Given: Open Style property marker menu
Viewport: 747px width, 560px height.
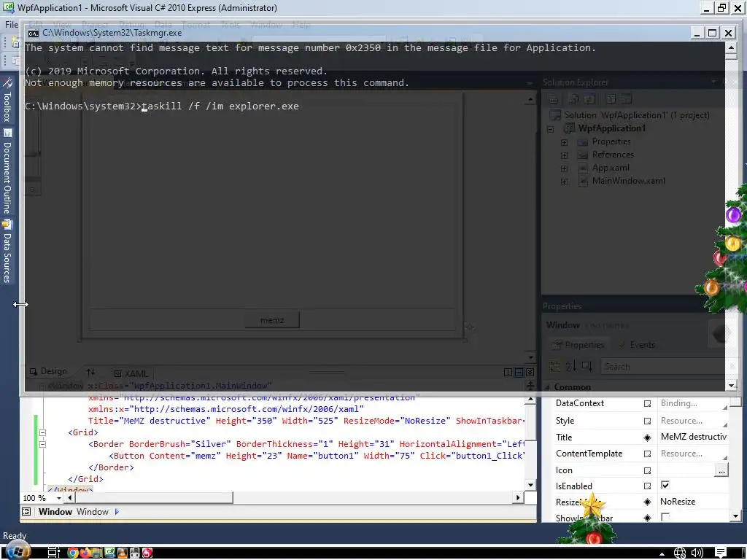Looking at the screenshot, I should pyautogui.click(x=648, y=421).
